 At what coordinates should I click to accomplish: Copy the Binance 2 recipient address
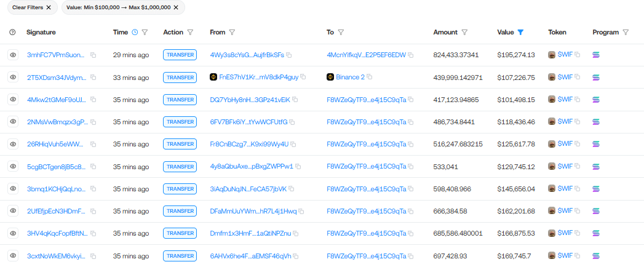tap(369, 77)
